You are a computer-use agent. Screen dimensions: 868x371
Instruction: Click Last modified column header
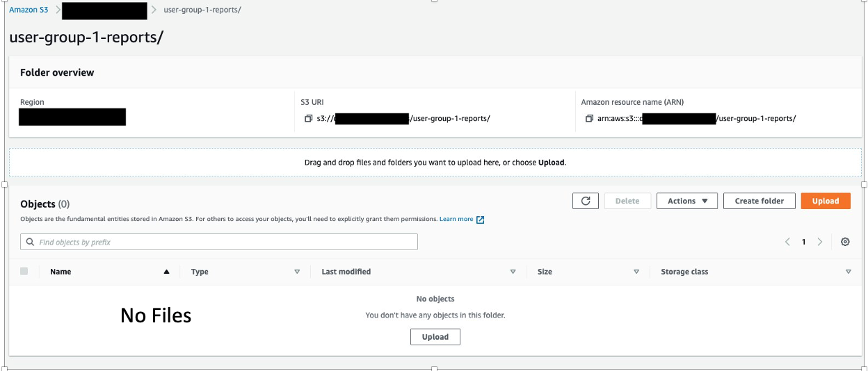coord(346,272)
